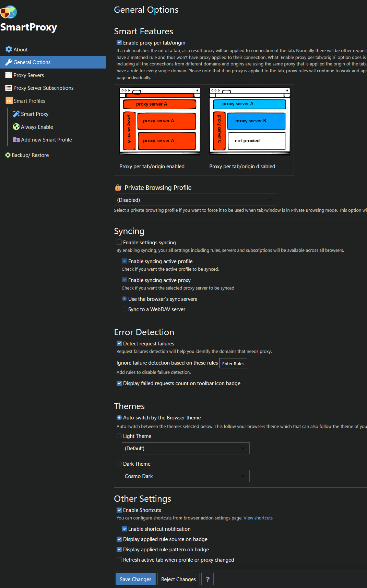Select General Options in sidebar
Screen dimensions: 367x588
pos(53,62)
